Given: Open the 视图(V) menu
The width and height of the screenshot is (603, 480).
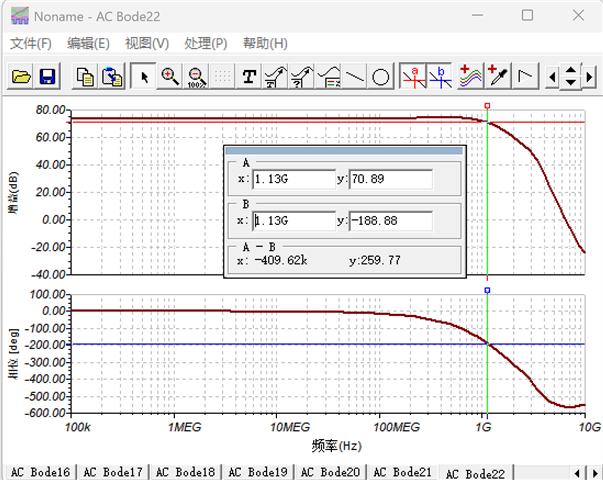Looking at the screenshot, I should pyautogui.click(x=147, y=43).
